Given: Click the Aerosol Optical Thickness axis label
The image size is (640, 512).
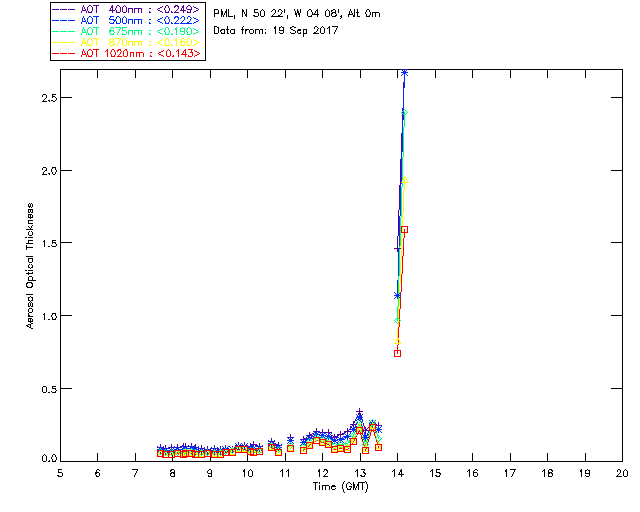Looking at the screenshot, I should 29,266.
